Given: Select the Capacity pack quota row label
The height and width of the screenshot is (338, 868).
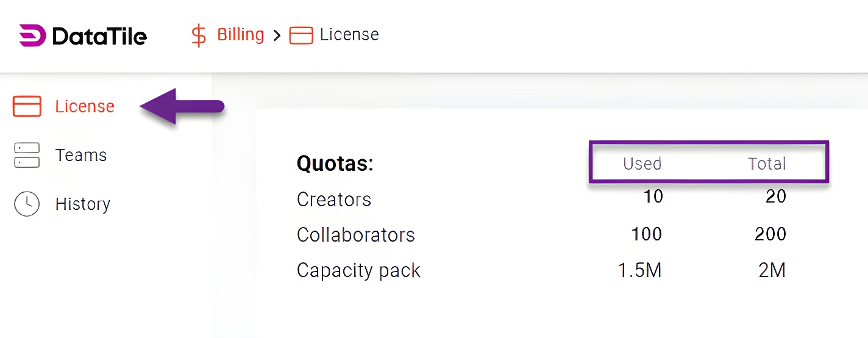Looking at the screenshot, I should pyautogui.click(x=358, y=270).
